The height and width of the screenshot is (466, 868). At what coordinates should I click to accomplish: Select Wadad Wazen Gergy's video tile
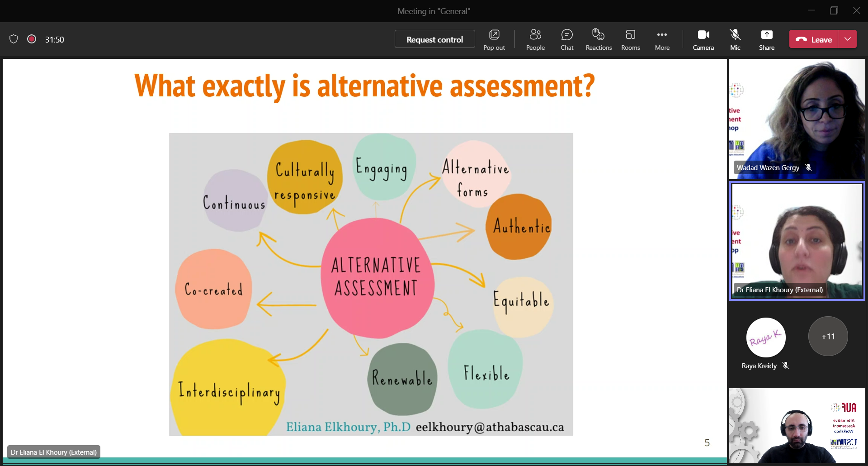797,119
